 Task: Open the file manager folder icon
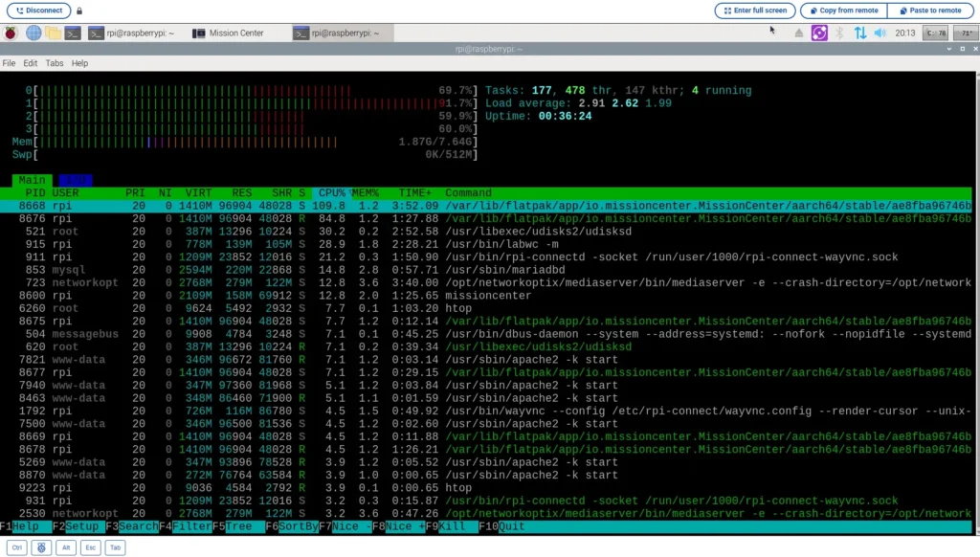(x=54, y=33)
